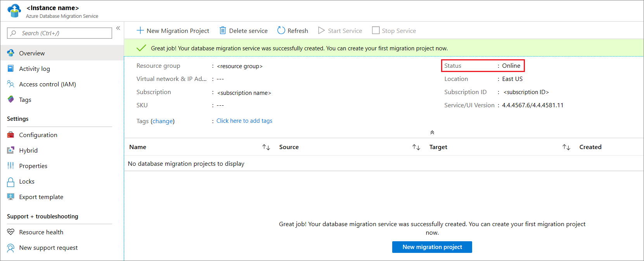Viewport: 644px width, 261px height.
Task: Select Configuration in Settings menu
Action: tap(38, 135)
